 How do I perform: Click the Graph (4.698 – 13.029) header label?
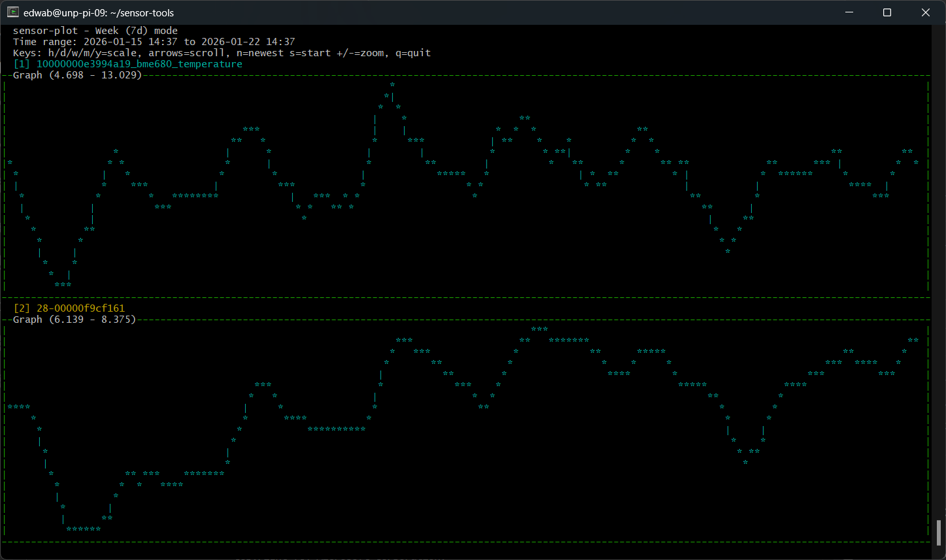point(77,74)
